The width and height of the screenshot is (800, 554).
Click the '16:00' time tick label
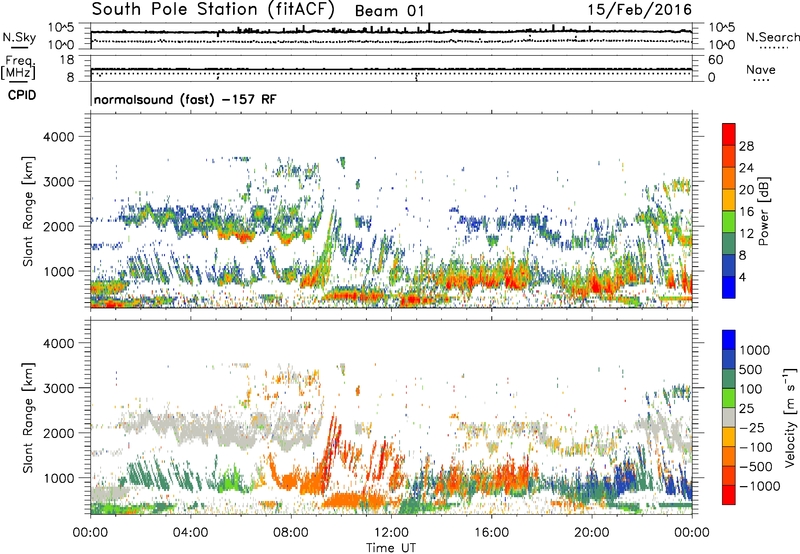click(491, 533)
